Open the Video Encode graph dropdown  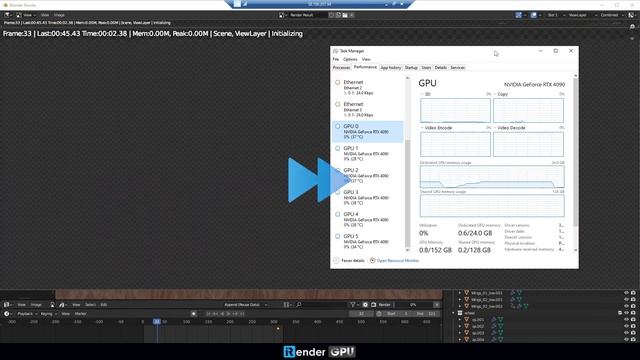click(x=422, y=128)
